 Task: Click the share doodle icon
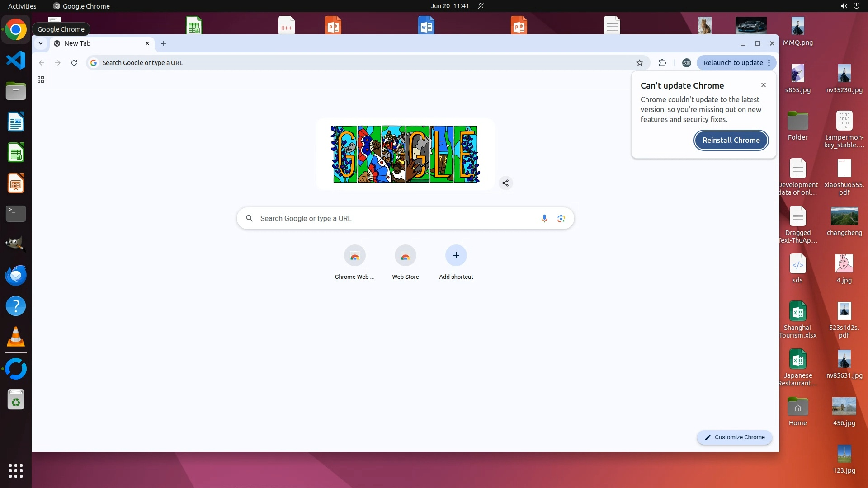[x=505, y=183]
